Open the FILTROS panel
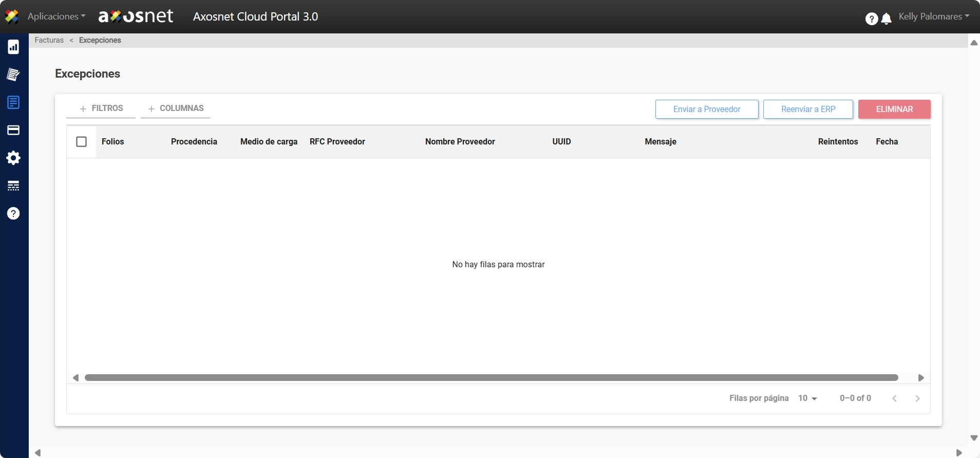 101,108
